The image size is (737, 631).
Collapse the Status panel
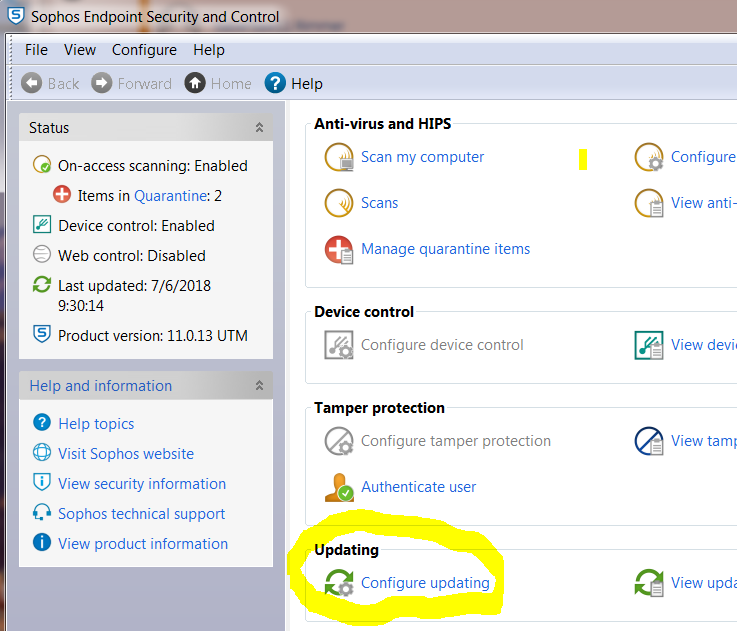tap(259, 127)
